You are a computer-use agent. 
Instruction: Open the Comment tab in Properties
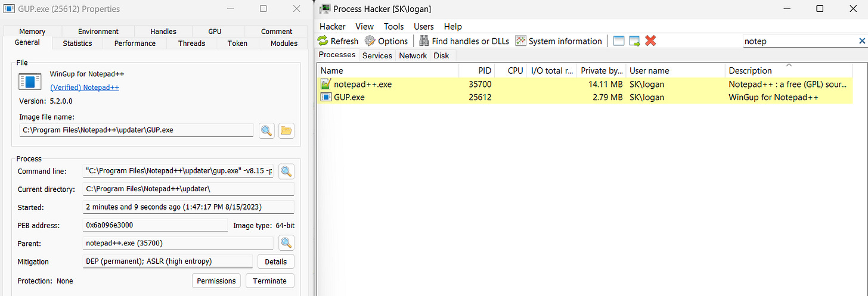point(277,32)
